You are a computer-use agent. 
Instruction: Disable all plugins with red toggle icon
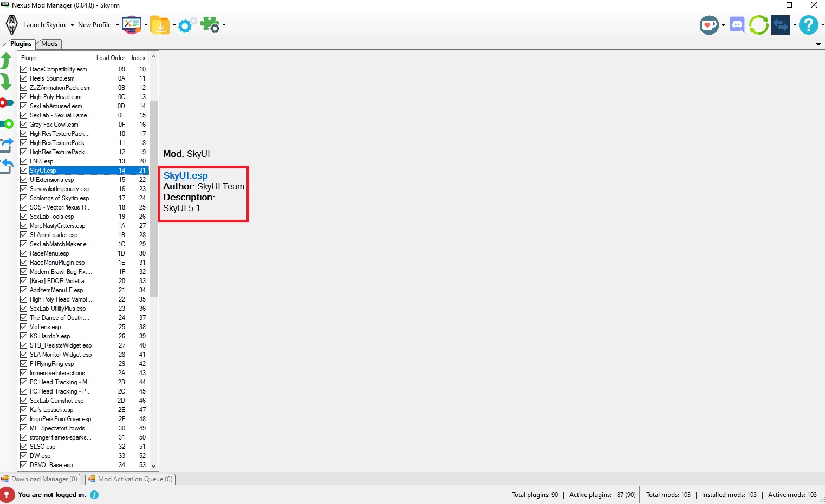pyautogui.click(x=7, y=103)
